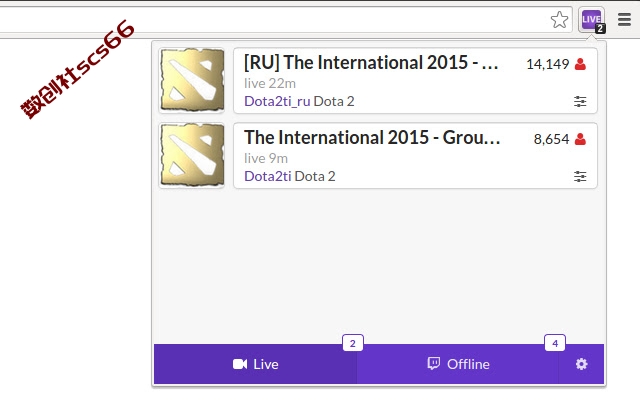Open 'The International 2015 - Grou…' stream title
The height and width of the screenshot is (400, 640).
pos(372,138)
